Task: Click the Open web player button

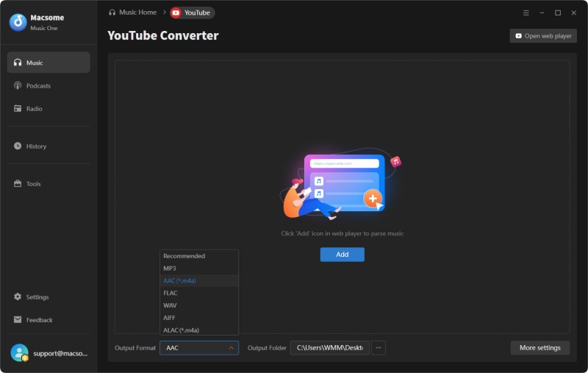Action: pos(543,36)
